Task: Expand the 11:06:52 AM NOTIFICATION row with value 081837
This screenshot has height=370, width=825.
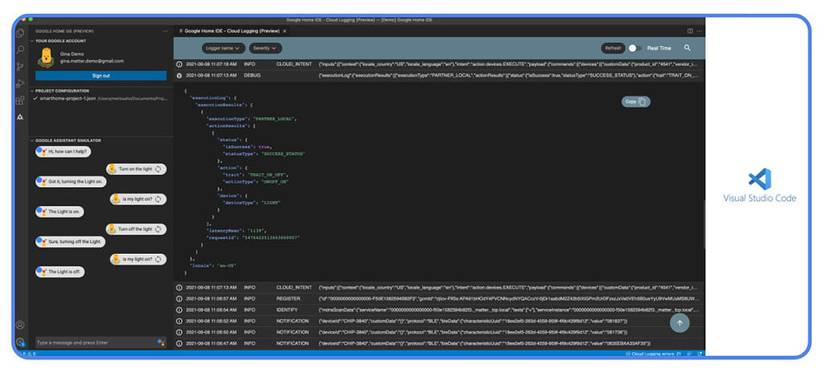Action: click(x=439, y=321)
